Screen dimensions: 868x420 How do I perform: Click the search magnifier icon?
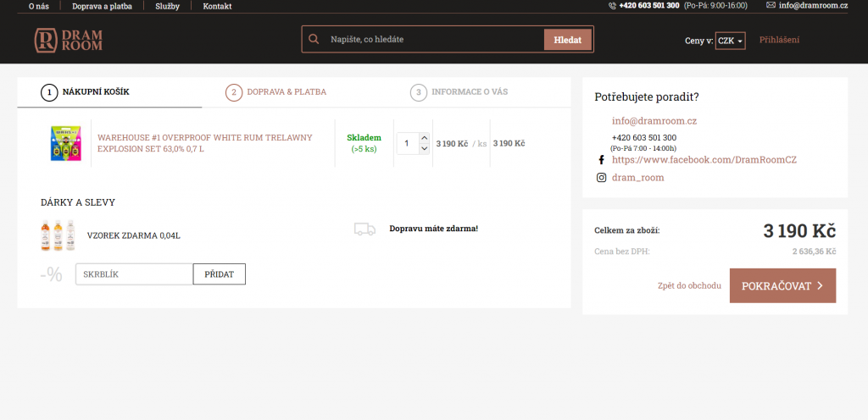[x=314, y=39]
